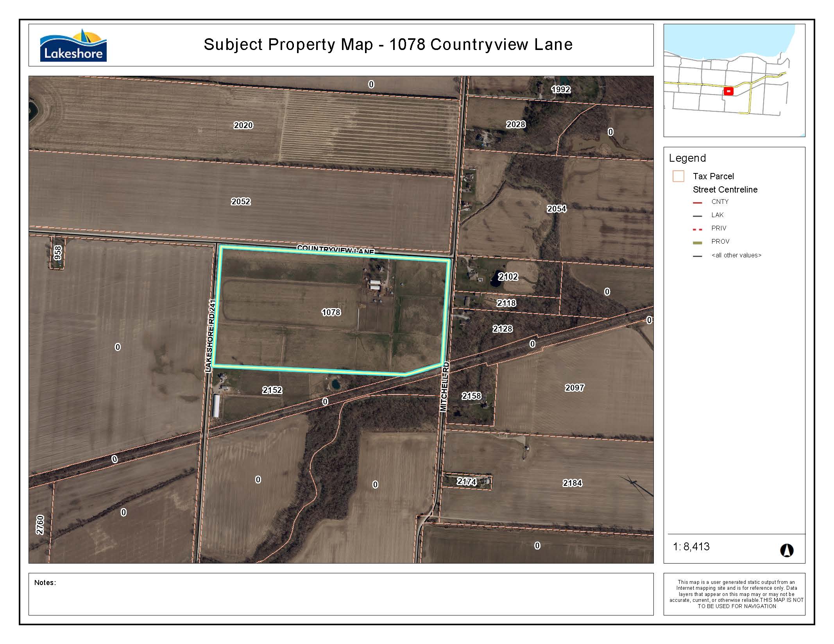Click the PRIV dashed line legend symbol
This screenshot has width=834, height=644.
[697, 229]
